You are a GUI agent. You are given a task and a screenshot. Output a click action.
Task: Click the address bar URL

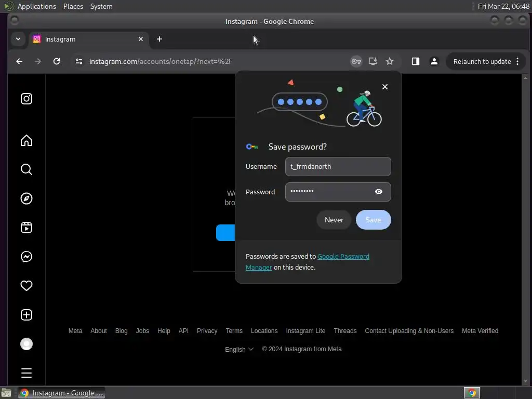161,61
